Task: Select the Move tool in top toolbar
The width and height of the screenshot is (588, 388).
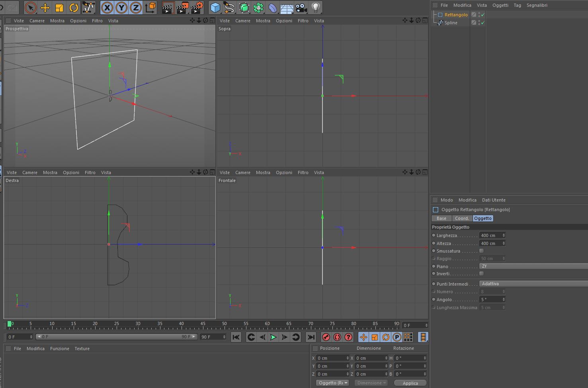Action: tap(45, 8)
